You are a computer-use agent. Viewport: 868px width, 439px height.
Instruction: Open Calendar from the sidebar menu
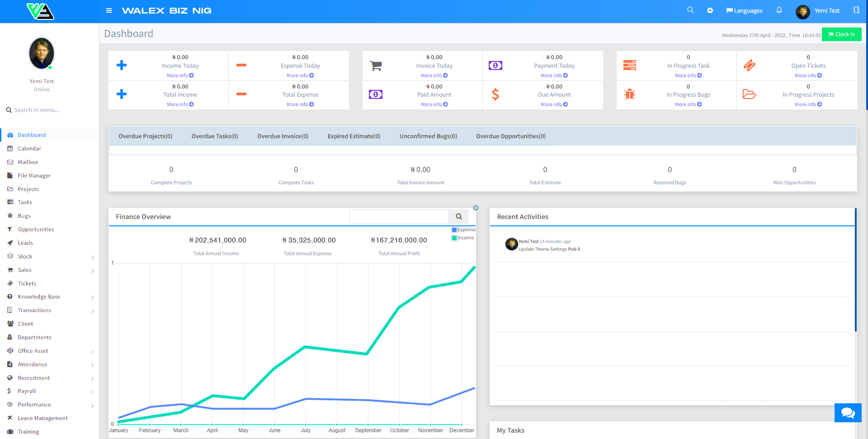[x=29, y=149]
